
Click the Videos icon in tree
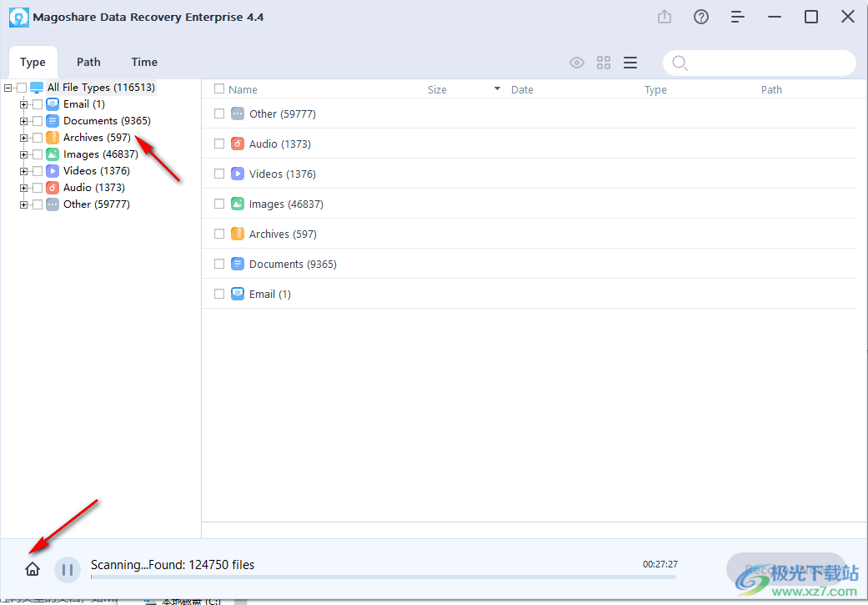[53, 170]
